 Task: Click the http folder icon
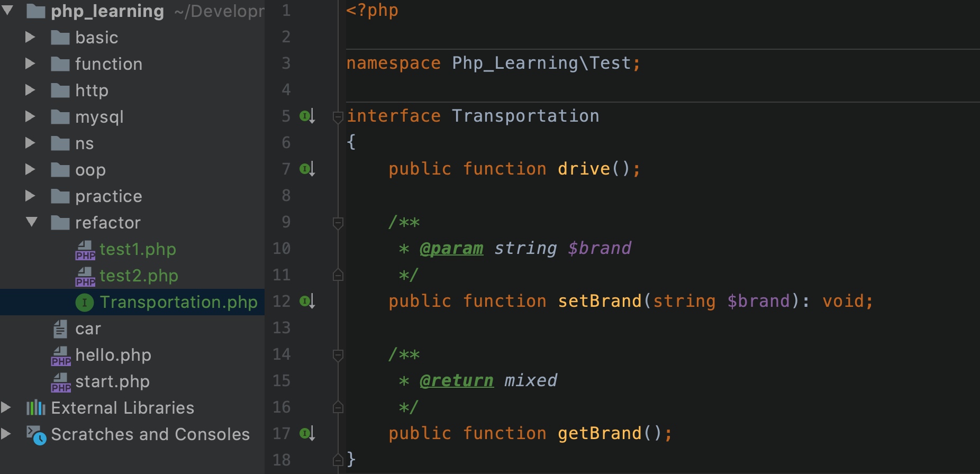click(x=60, y=90)
